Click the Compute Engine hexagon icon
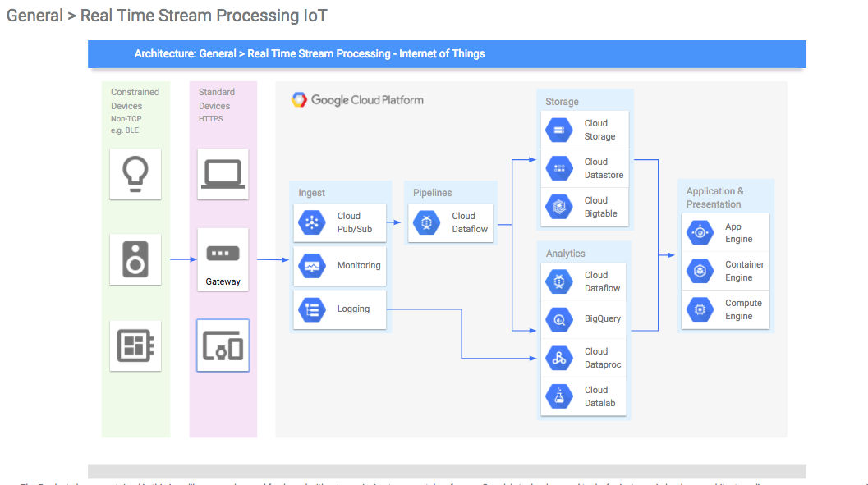The height and width of the screenshot is (485, 868). pos(700,309)
